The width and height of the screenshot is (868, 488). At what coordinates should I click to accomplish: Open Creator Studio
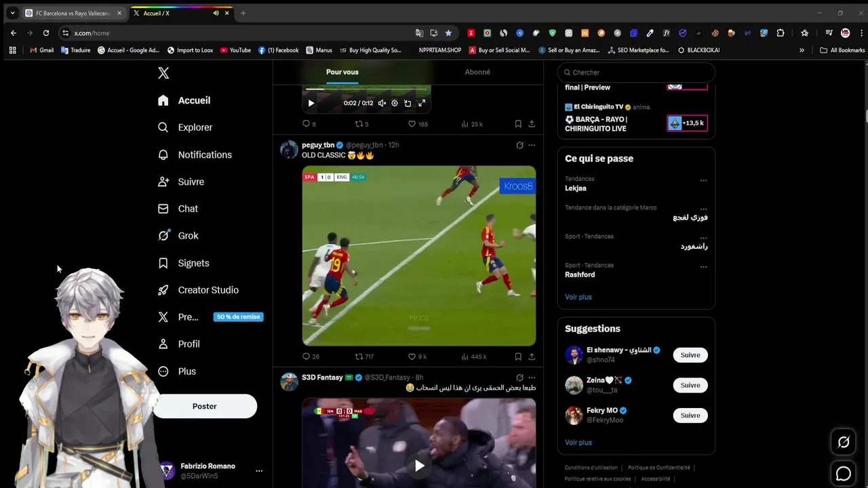pos(198,290)
